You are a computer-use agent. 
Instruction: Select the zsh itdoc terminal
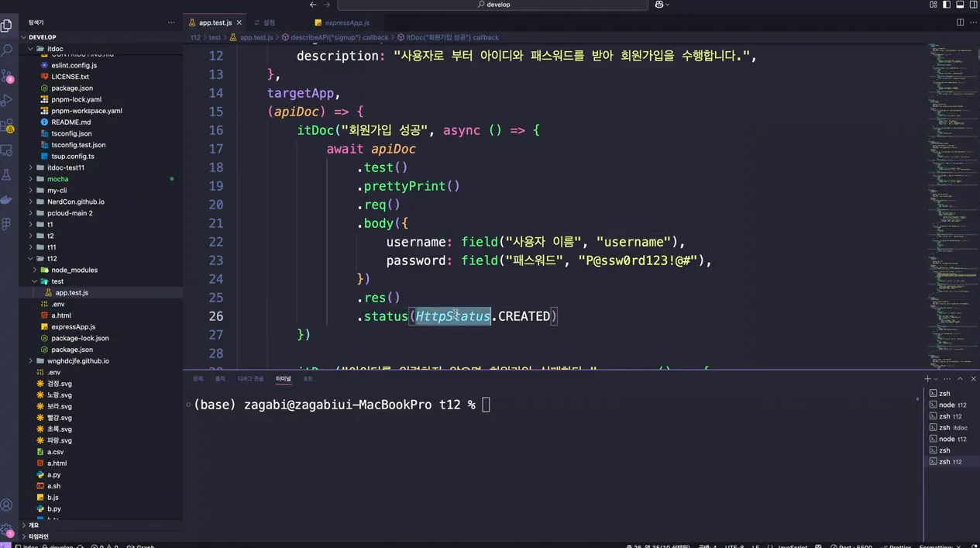[951, 427]
